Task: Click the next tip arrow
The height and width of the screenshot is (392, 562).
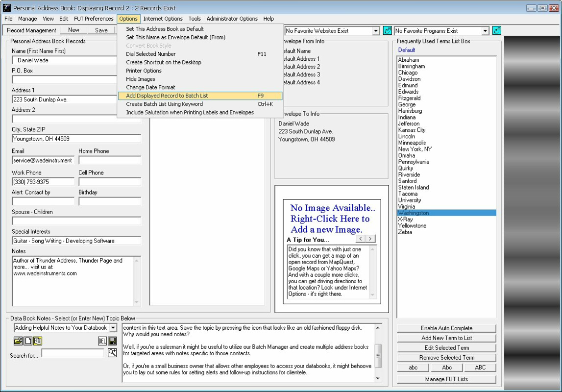Action: [370, 239]
